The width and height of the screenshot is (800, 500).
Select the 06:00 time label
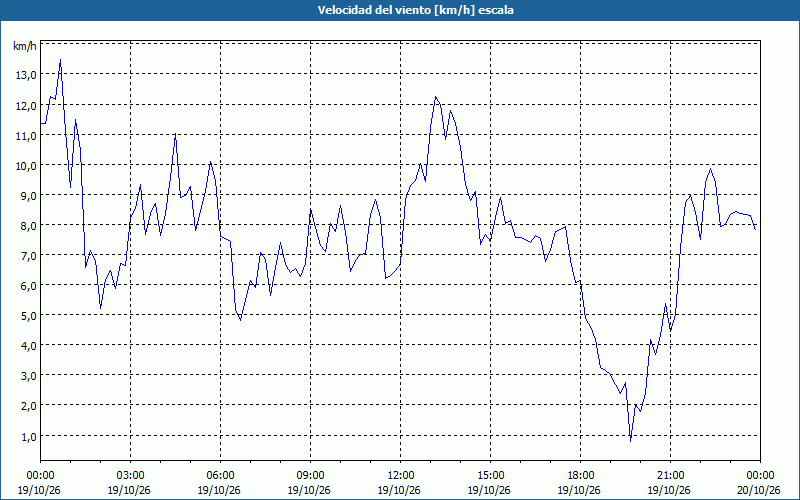(220, 476)
